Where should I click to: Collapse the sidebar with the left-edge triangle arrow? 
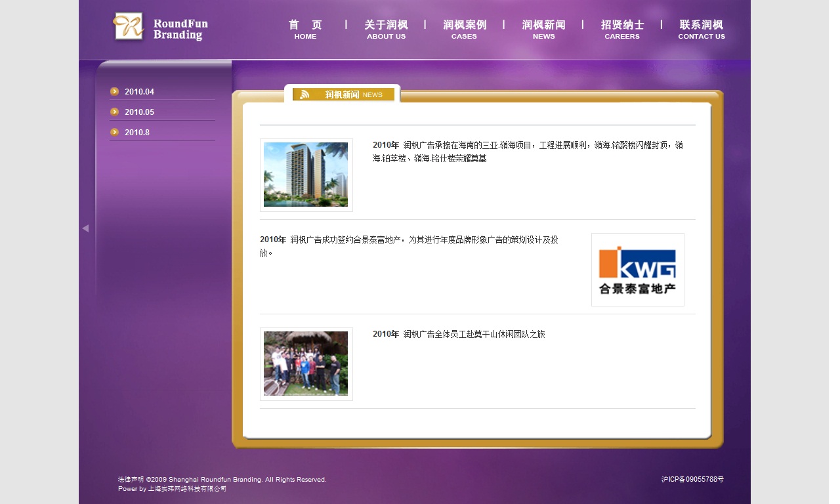click(85, 228)
